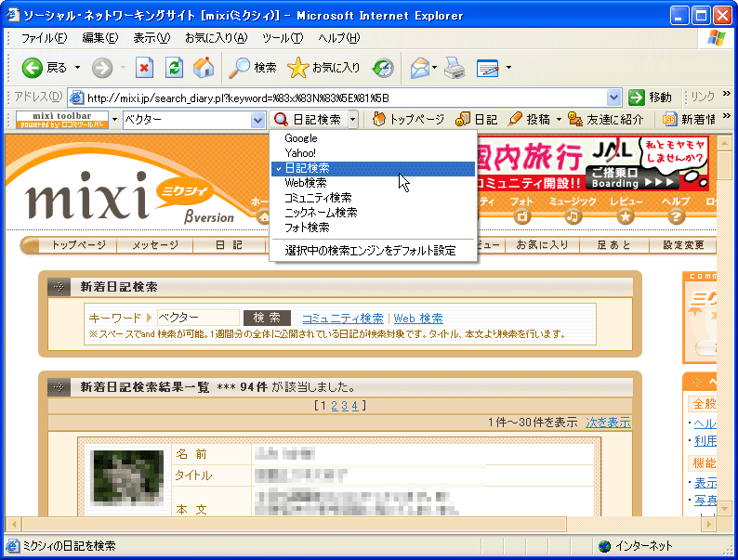This screenshot has height=560, width=738.
Task: Click the レビュー star nav icon
Action: [x=625, y=216]
